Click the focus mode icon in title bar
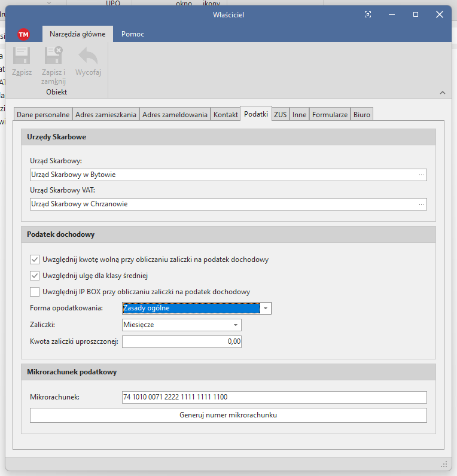The height and width of the screenshot is (476, 457). click(x=368, y=14)
